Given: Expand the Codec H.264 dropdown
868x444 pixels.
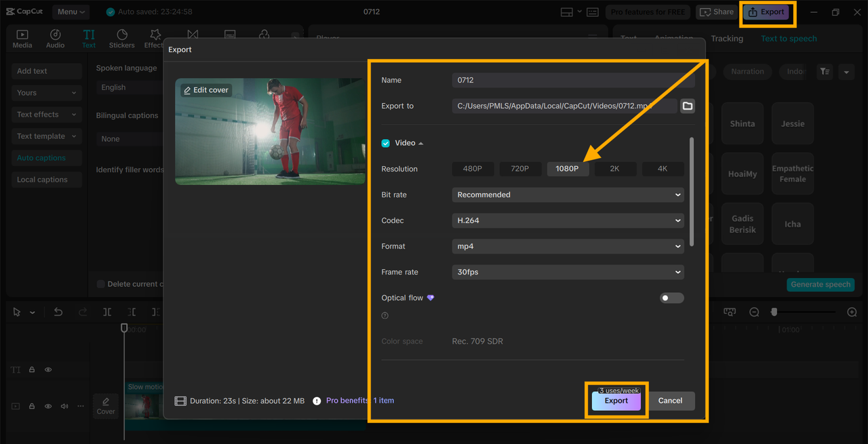Looking at the screenshot, I should pos(568,220).
